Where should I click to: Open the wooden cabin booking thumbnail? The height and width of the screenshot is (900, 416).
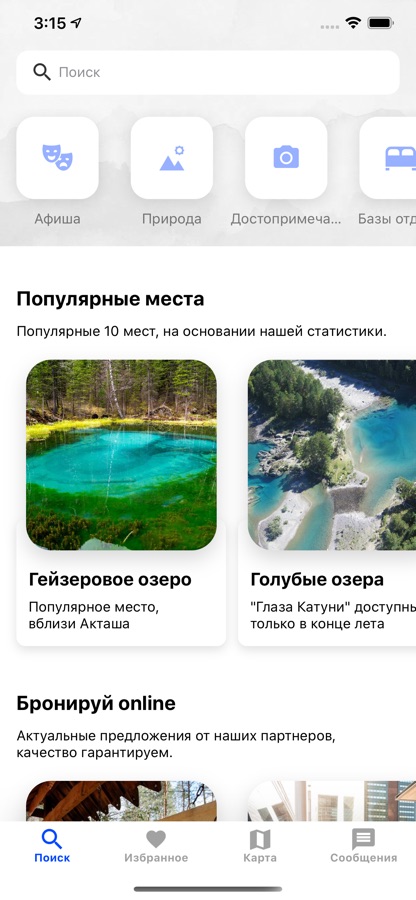pos(122,801)
